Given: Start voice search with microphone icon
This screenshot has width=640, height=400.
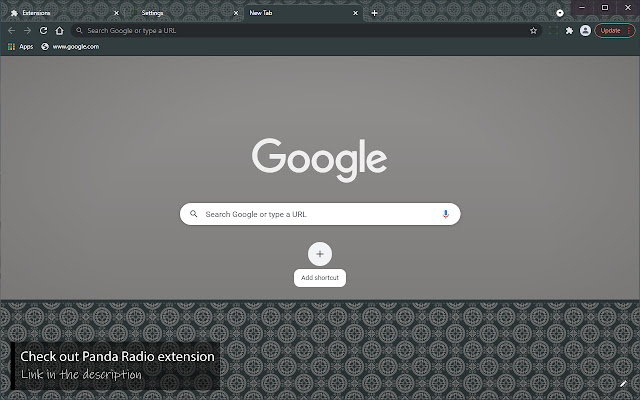Looking at the screenshot, I should click(445, 214).
